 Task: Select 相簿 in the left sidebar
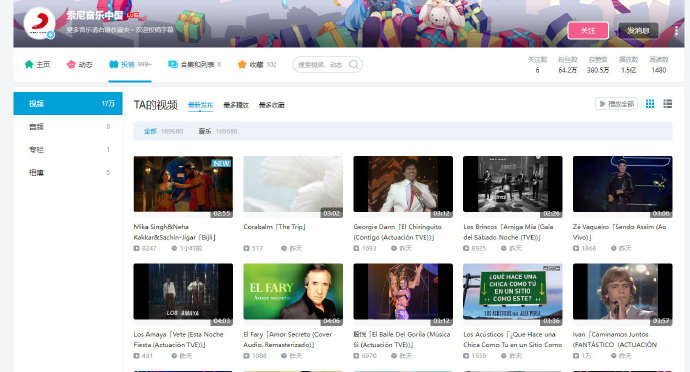68,173
